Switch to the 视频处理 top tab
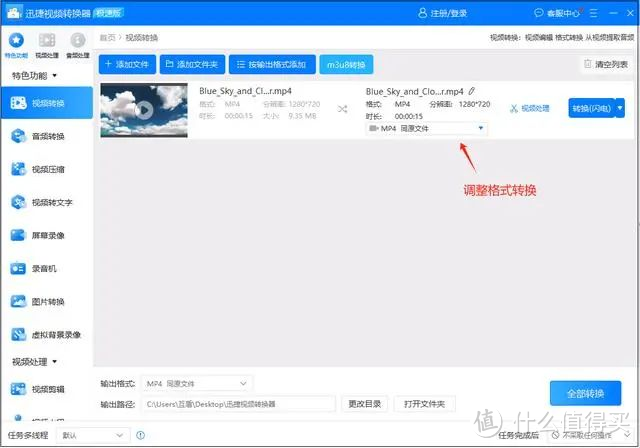The image size is (640, 448). (47, 44)
